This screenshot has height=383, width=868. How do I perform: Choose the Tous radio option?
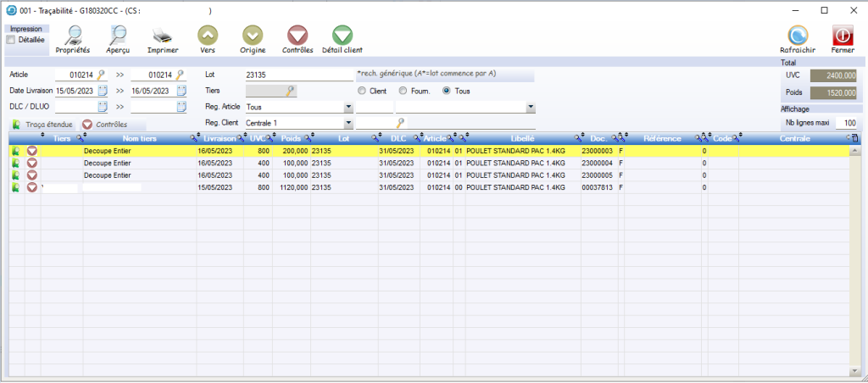coord(446,91)
